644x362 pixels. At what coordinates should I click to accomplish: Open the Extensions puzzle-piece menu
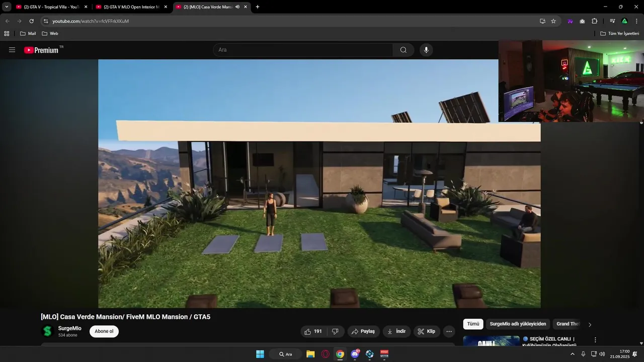click(x=594, y=21)
